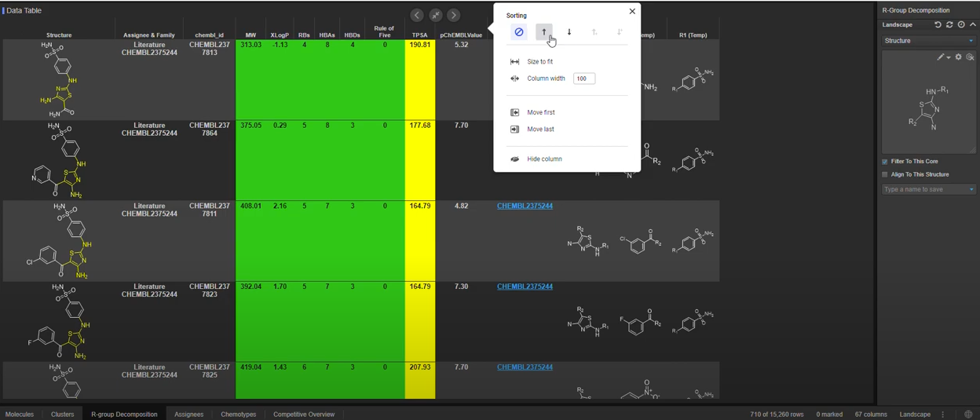The image size is (980, 420).
Task: Collapse view with the shrink arrows button
Action: [x=436, y=15]
